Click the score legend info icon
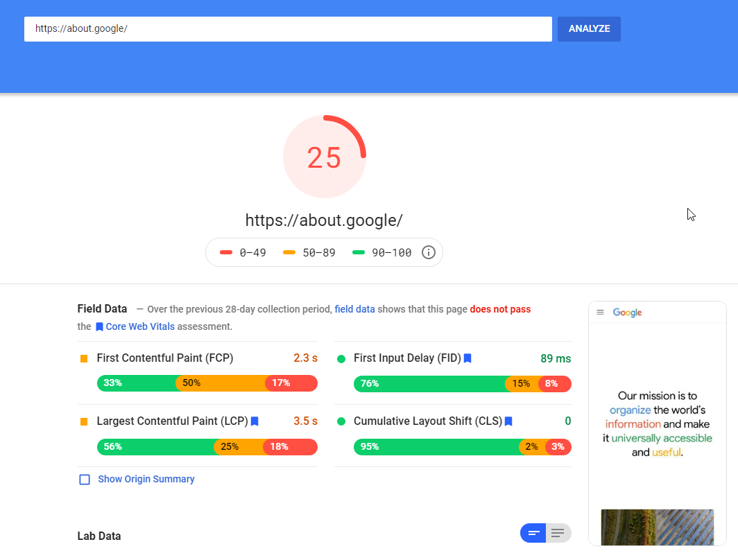The height and width of the screenshot is (560, 738). [x=429, y=252]
